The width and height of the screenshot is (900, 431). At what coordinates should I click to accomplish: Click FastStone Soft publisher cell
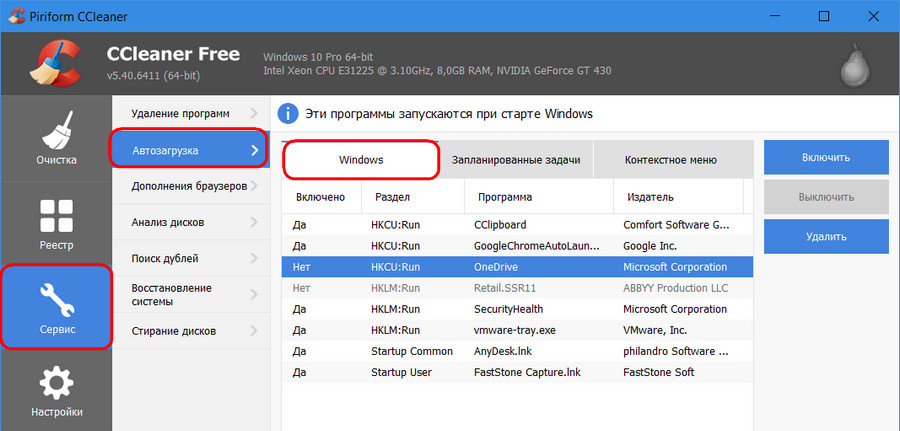pos(658,372)
